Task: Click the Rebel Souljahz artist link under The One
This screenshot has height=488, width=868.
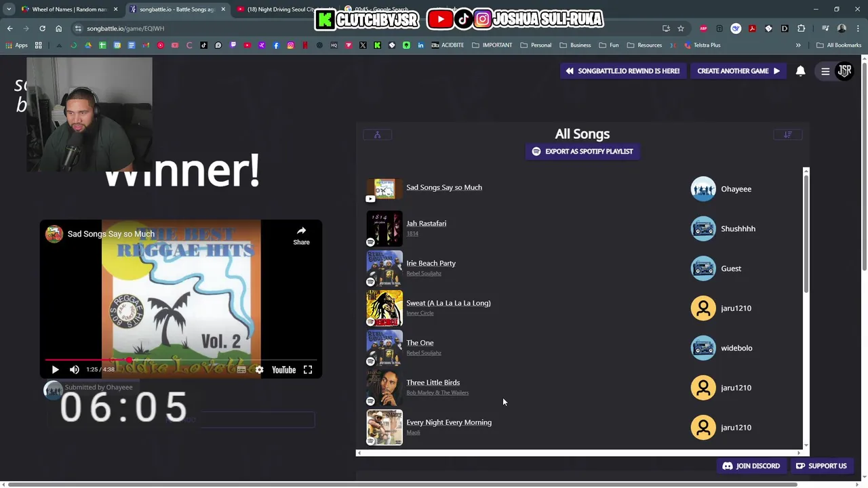Action: (424, 352)
